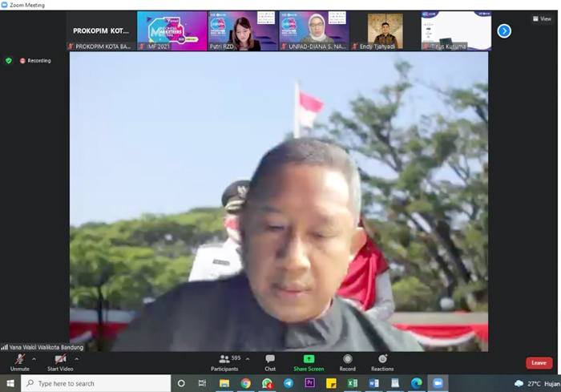
Task: Click the green Share Screen icon
Action: (x=309, y=360)
